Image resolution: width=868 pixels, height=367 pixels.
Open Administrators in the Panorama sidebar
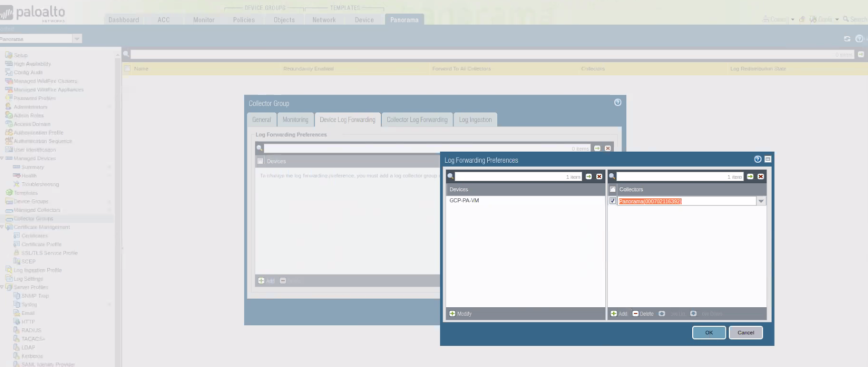tap(31, 107)
